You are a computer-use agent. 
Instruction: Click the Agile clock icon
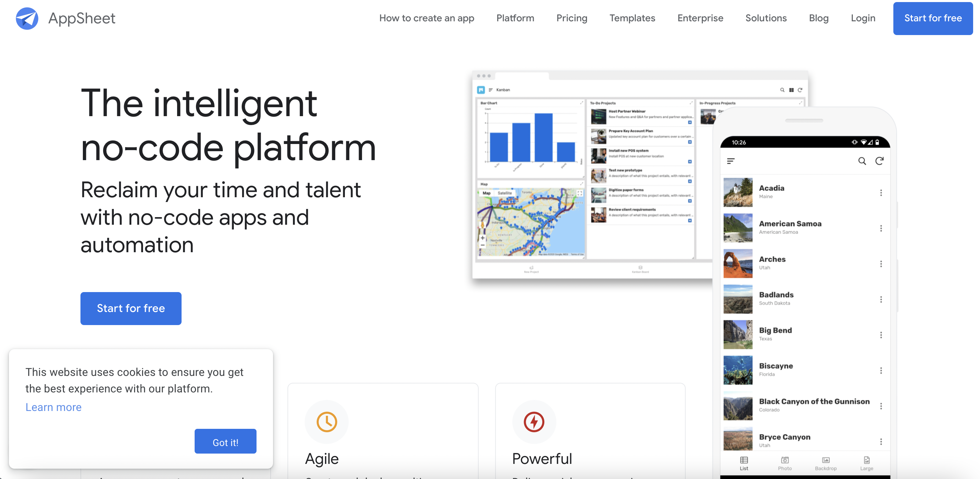coord(327,422)
